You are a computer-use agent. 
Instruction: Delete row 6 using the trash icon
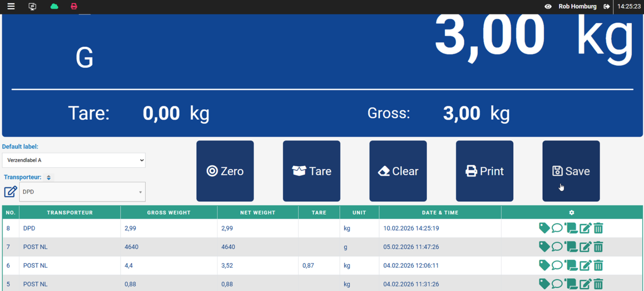(598, 265)
